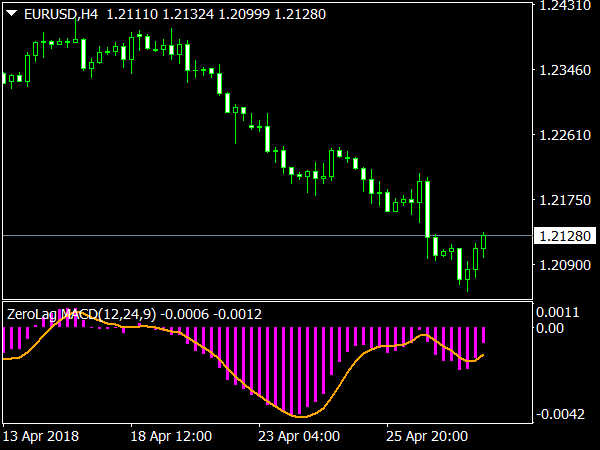
Task: Click the orange MACD signal line trough
Action: coord(301,416)
